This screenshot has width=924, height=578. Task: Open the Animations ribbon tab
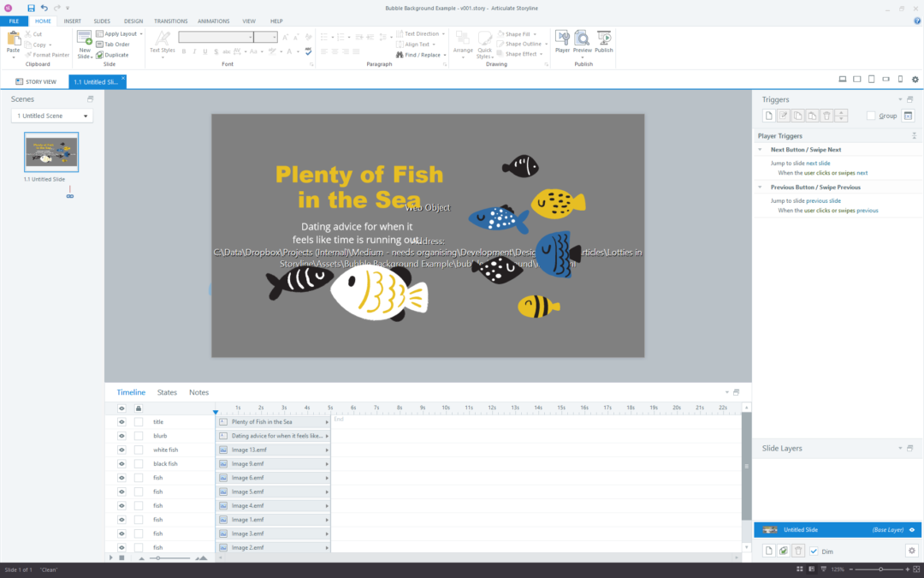coord(213,21)
